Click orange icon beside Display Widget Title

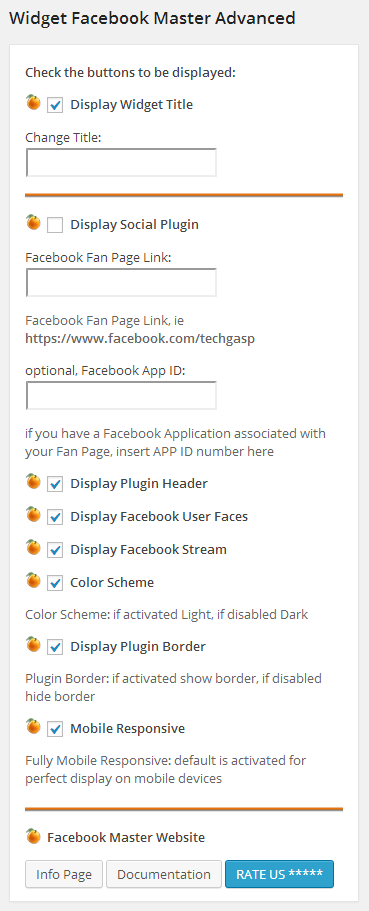coord(34,103)
